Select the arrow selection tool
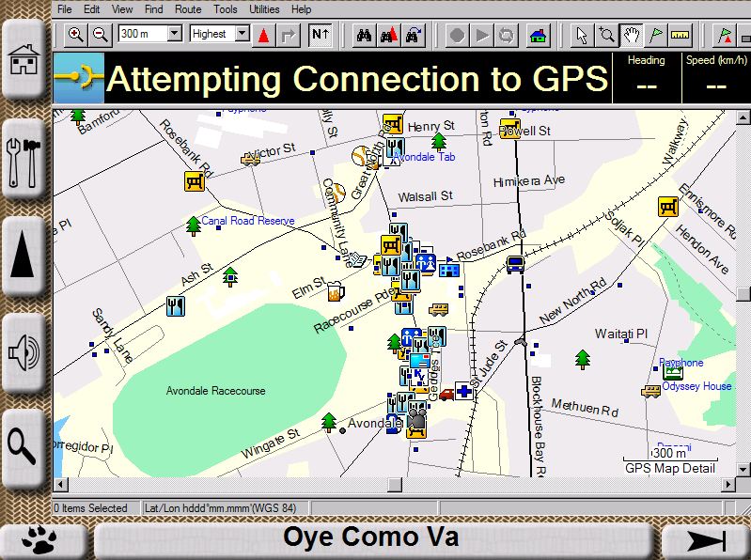The width and height of the screenshot is (751, 560). pyautogui.click(x=582, y=35)
